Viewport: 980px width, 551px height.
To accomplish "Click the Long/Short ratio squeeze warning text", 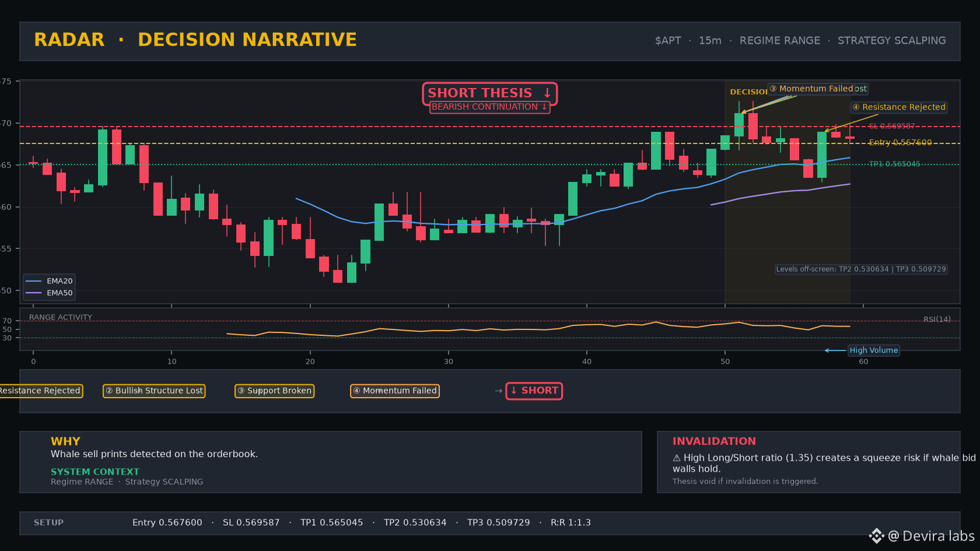I will [x=823, y=464].
